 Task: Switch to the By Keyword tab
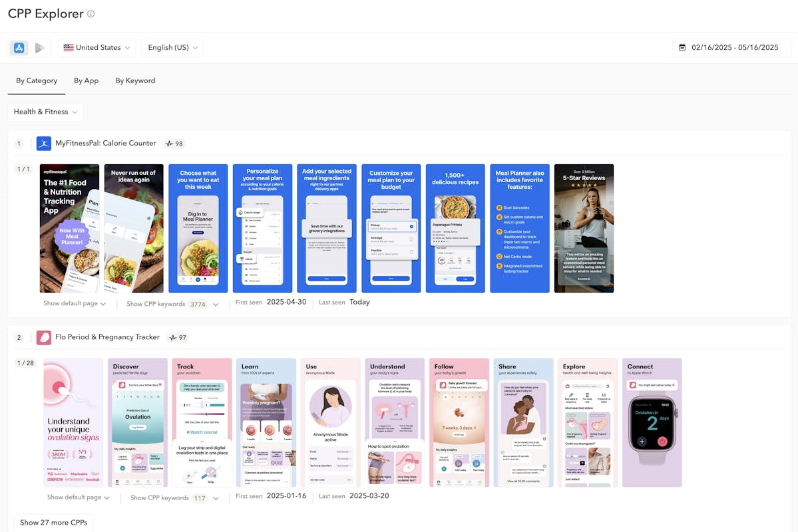click(135, 80)
